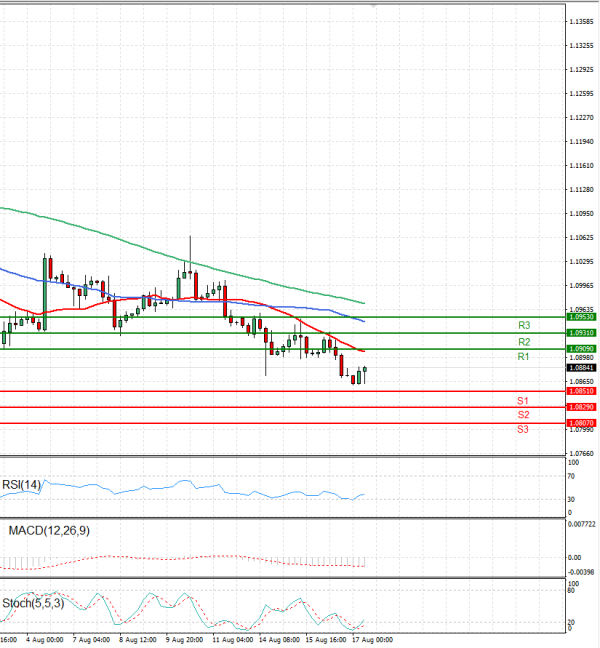Click the R3 resistance label
The image size is (600, 648).
(524, 325)
